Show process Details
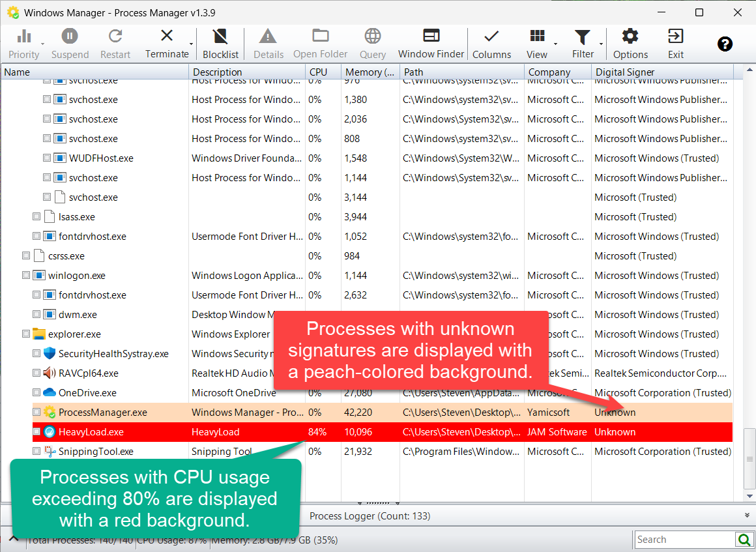This screenshot has width=756, height=552. coord(268,44)
